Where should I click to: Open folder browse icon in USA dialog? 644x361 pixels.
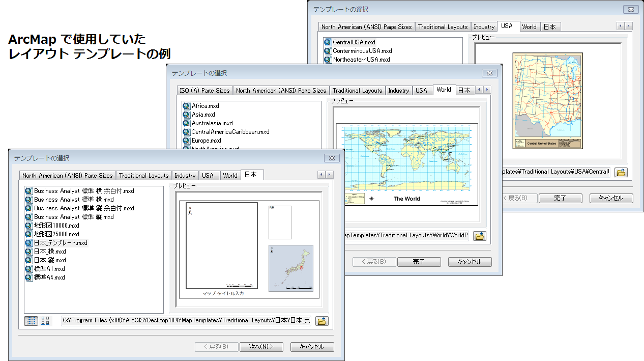(621, 172)
